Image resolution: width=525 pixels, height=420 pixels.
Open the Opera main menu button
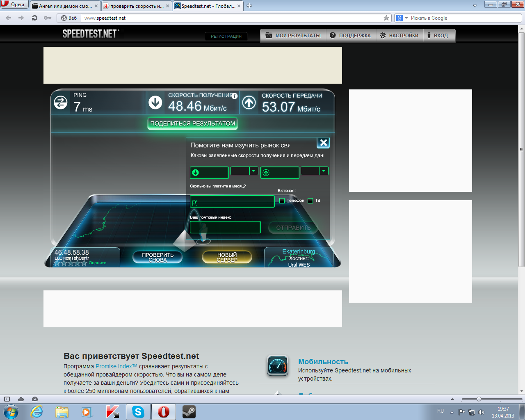pos(14,5)
